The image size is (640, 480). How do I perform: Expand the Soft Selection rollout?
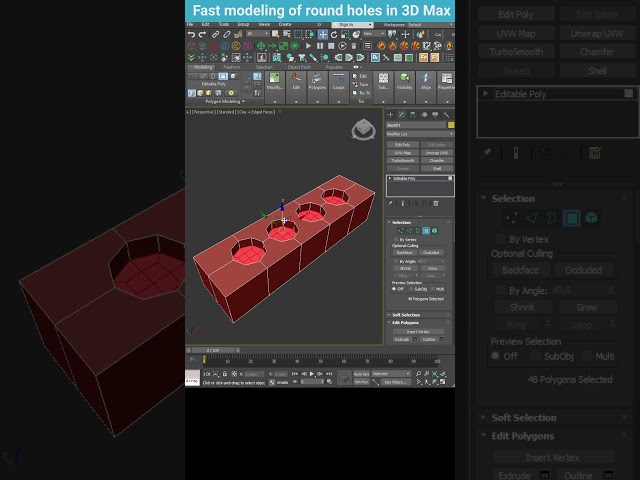(389, 315)
